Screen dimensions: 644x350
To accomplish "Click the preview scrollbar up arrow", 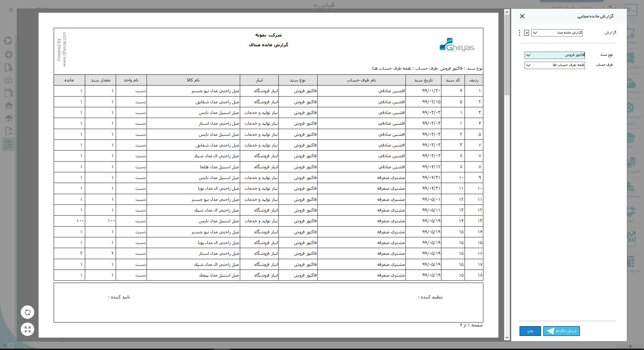I will point(507,12).
